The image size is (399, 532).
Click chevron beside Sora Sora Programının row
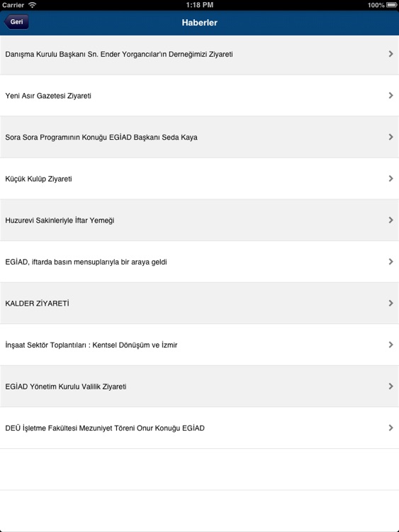click(391, 137)
